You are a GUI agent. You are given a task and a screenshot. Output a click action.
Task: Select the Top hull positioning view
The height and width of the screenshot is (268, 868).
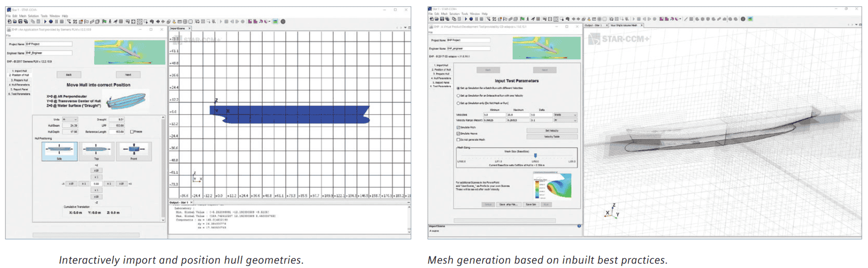click(x=96, y=151)
